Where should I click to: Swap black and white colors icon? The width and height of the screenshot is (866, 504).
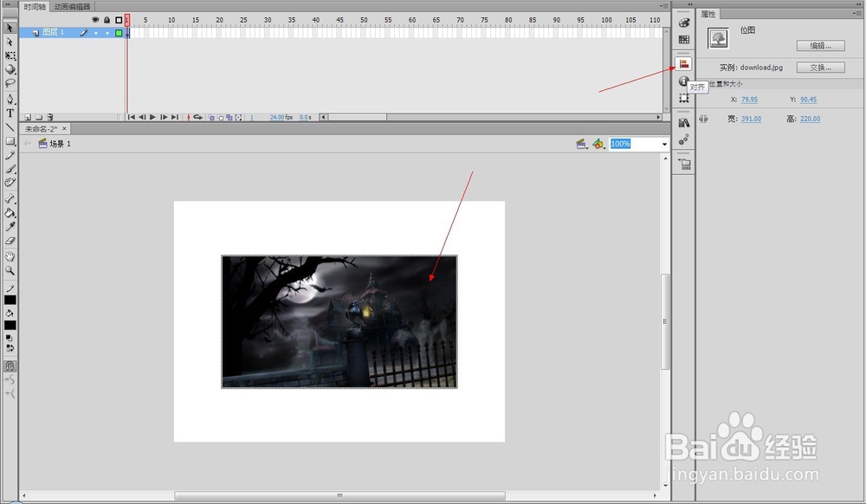[10, 348]
